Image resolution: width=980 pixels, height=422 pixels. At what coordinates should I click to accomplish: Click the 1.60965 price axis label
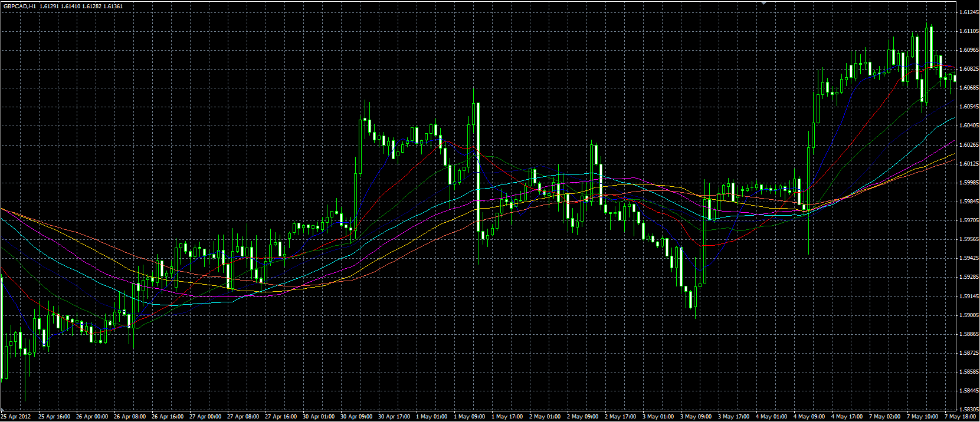(969, 50)
